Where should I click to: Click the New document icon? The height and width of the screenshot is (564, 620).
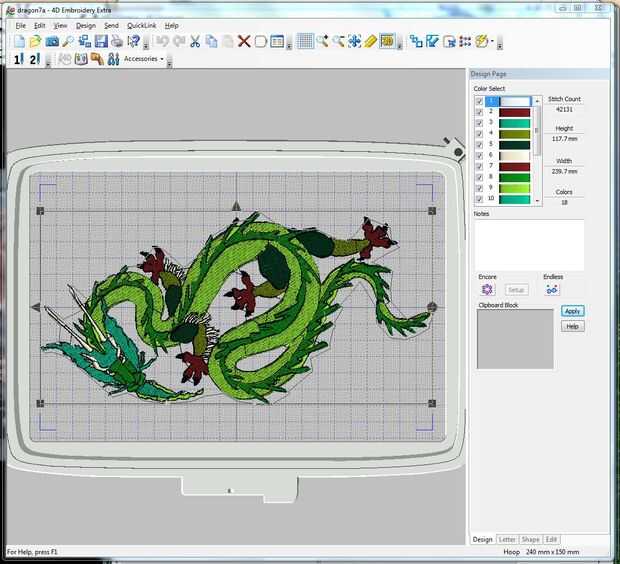click(x=19, y=41)
